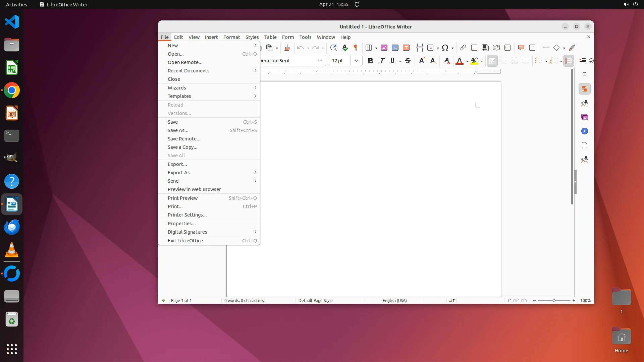Insert a special character with Omega icon
Viewport: 644px width, 362px height.
pyautogui.click(x=445, y=48)
